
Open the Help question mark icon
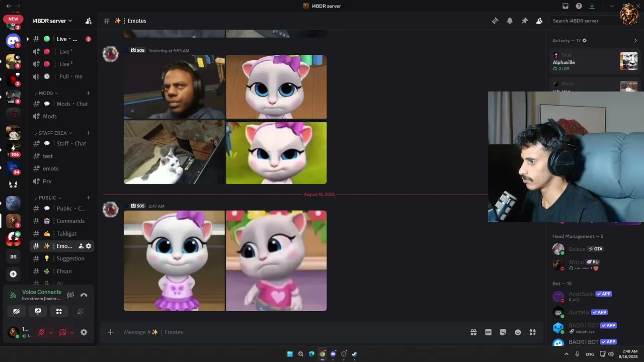579,6
